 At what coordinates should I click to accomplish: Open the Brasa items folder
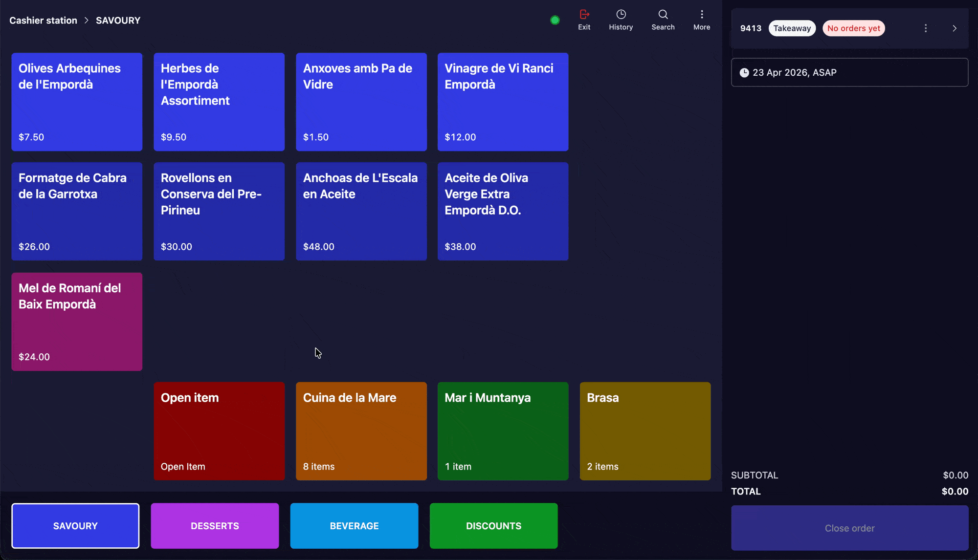click(x=645, y=431)
